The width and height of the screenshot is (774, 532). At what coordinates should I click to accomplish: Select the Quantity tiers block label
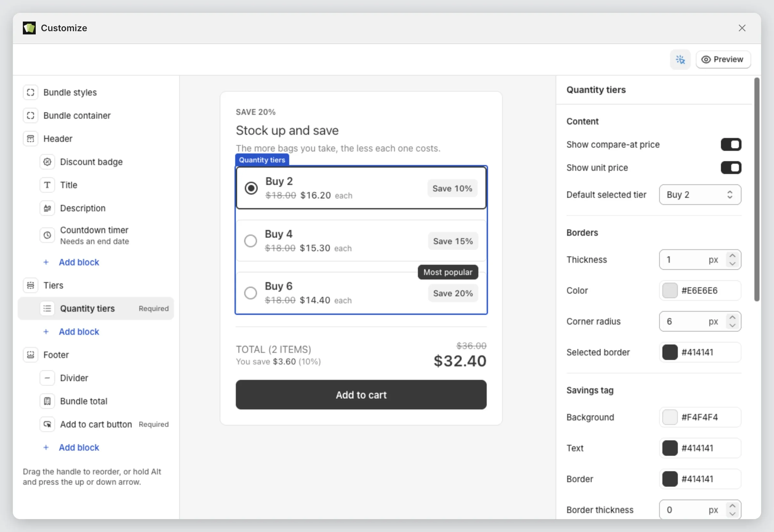(87, 308)
